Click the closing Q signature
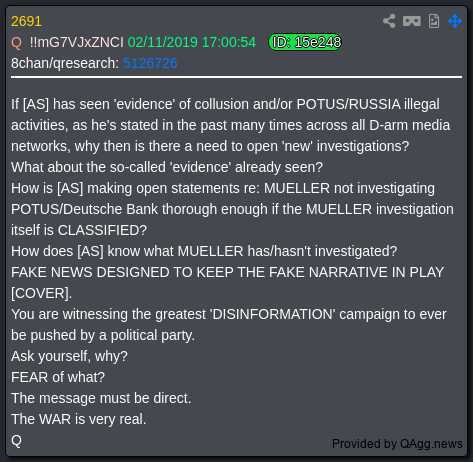Viewport: 473px width, 462px height. (16, 441)
